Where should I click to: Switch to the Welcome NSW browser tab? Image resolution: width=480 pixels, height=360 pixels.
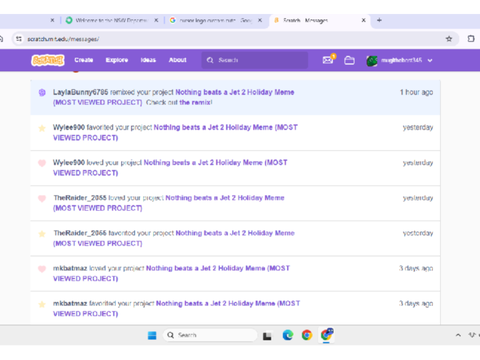tap(112, 20)
